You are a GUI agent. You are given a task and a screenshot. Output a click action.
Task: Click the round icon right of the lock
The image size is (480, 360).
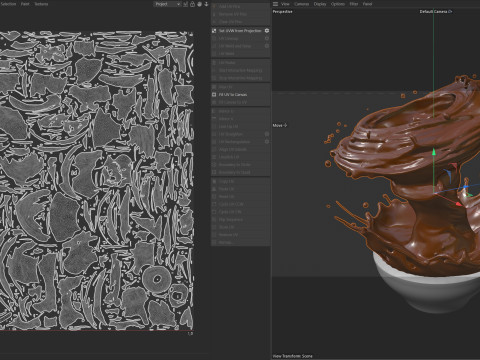(x=199, y=4)
